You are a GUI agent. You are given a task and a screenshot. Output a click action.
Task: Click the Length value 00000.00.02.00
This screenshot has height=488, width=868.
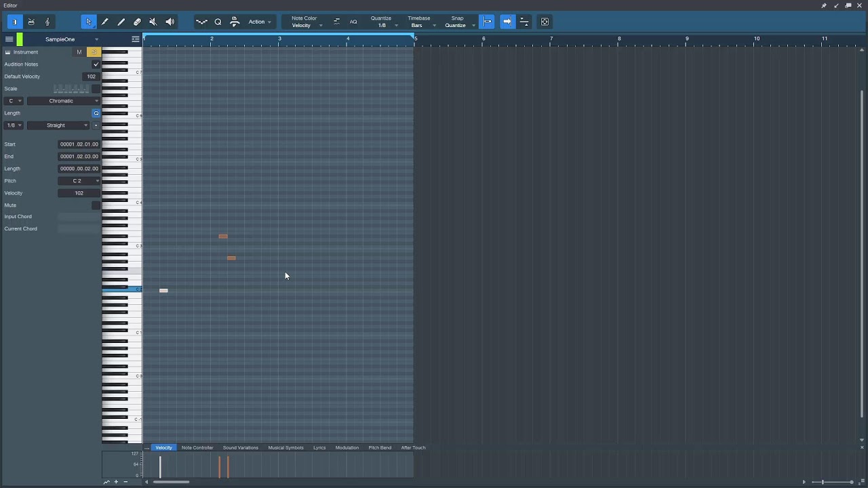tap(79, 169)
